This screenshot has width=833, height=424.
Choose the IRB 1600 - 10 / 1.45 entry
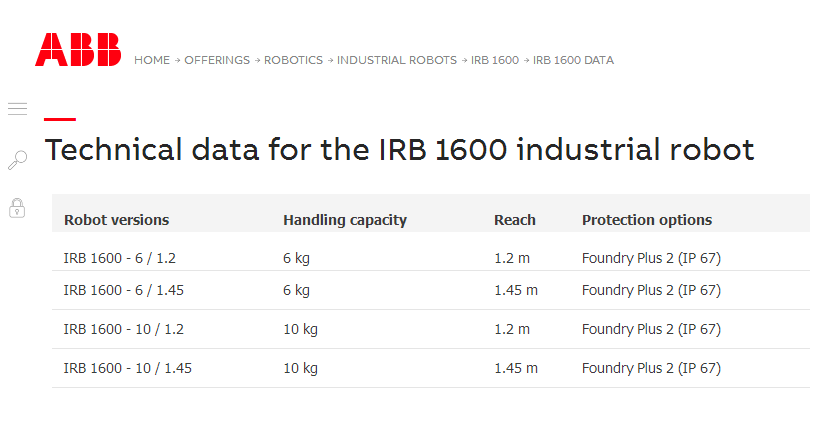[128, 368]
